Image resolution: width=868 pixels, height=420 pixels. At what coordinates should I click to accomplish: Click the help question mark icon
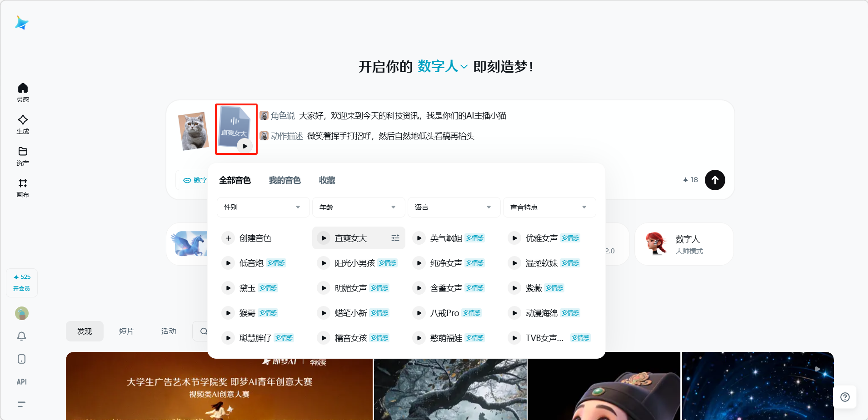(x=845, y=397)
